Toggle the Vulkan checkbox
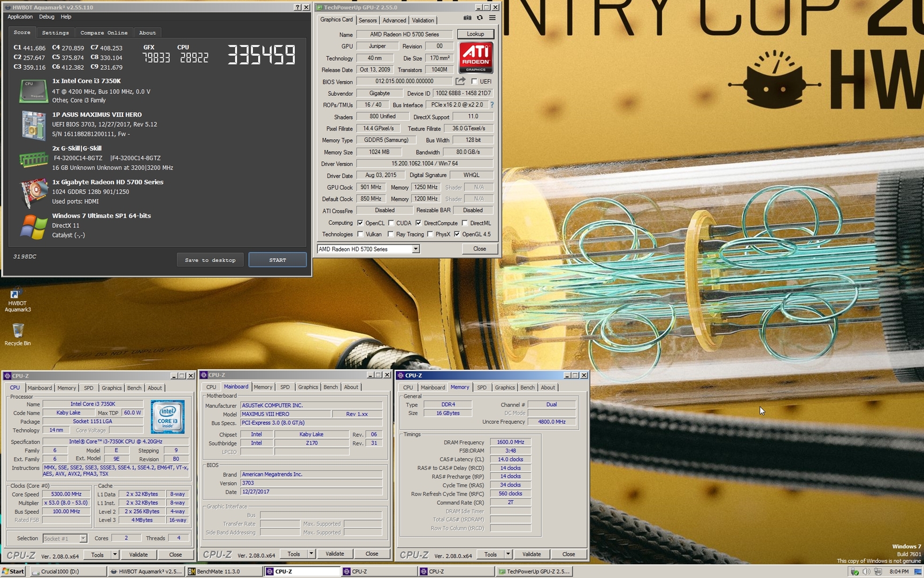The image size is (924, 578). click(x=360, y=234)
